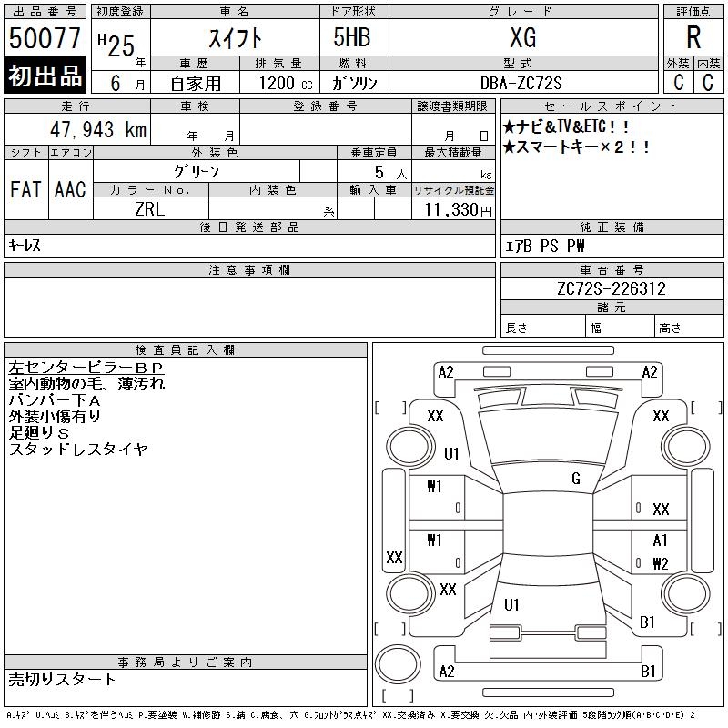Viewport: 728px width, 728px height.
Task: Select the R evaluation grade box
Action: pos(693,37)
